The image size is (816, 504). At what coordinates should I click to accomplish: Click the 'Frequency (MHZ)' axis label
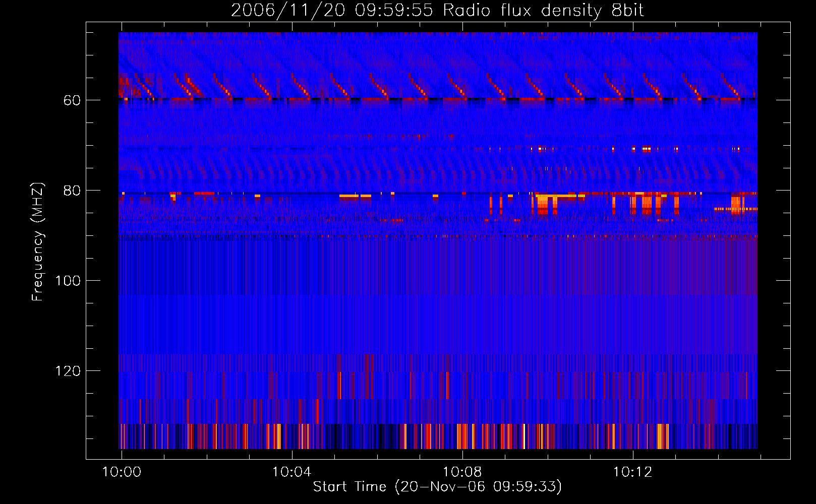click(38, 241)
